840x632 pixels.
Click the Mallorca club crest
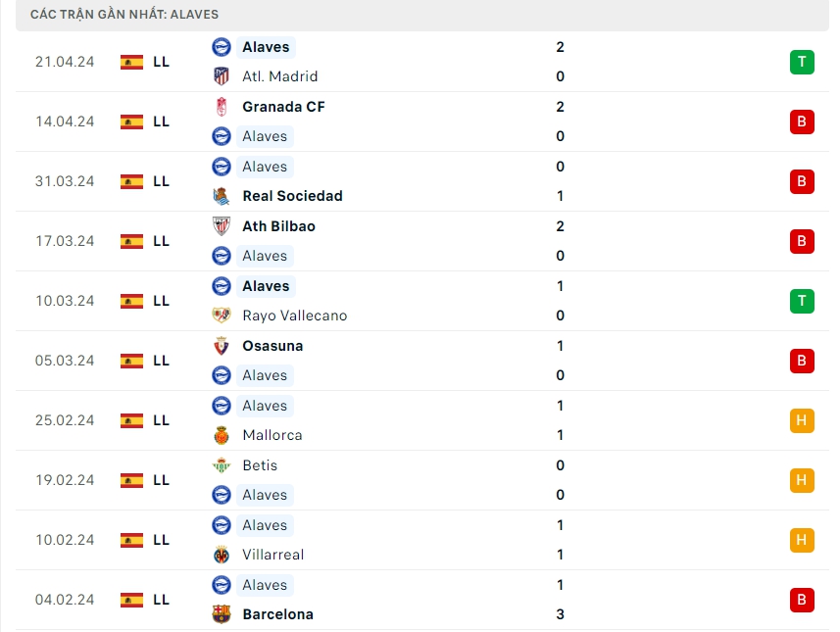(221, 435)
